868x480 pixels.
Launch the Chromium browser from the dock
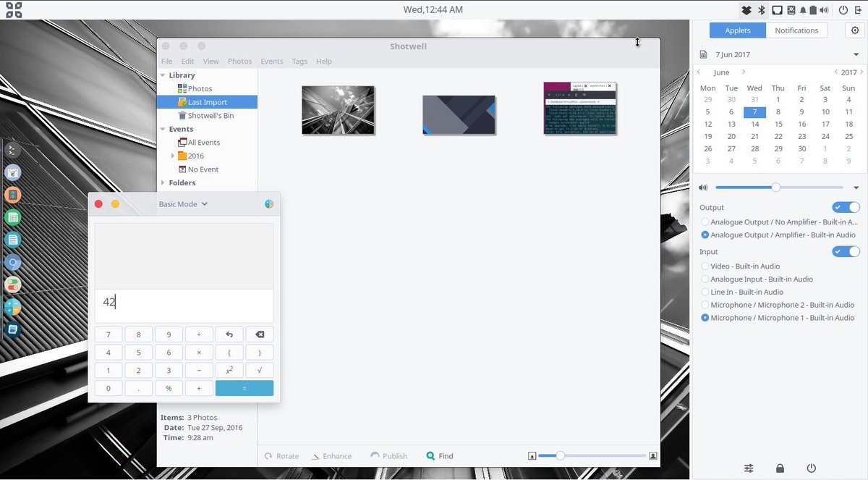(x=12, y=263)
